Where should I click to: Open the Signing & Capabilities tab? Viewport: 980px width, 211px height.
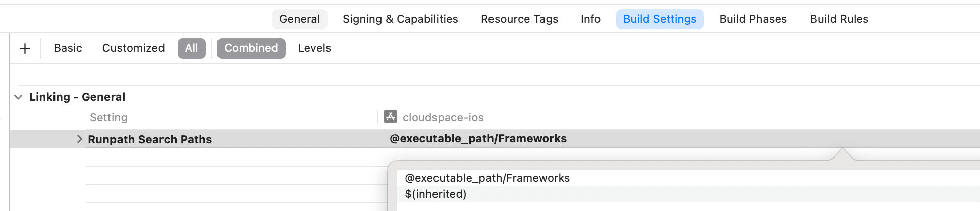tap(400, 19)
